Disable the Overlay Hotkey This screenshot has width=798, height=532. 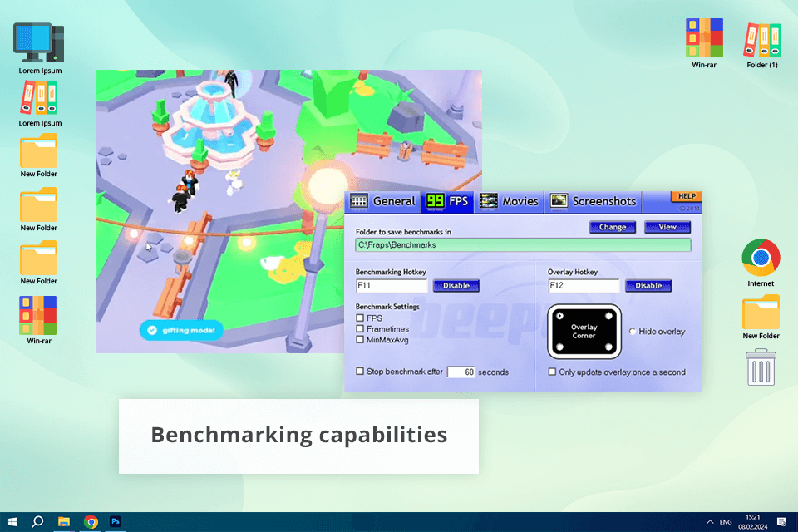coord(648,286)
